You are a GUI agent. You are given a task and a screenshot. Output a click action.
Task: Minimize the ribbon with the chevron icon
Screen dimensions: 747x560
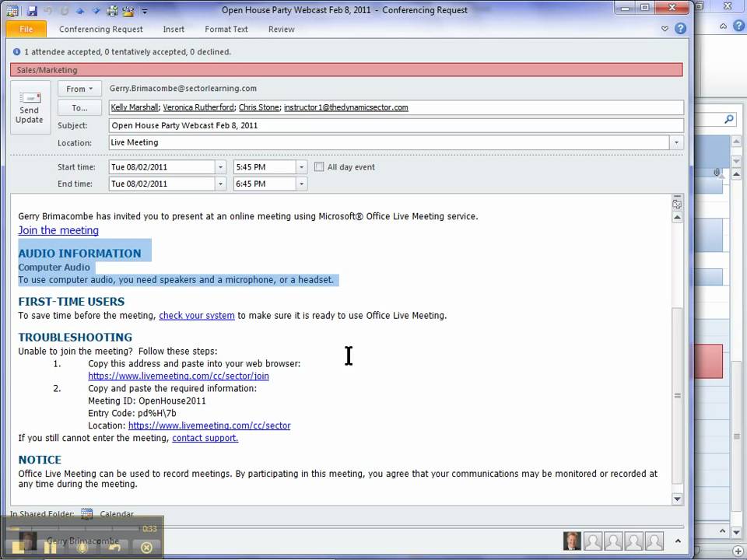tap(665, 29)
